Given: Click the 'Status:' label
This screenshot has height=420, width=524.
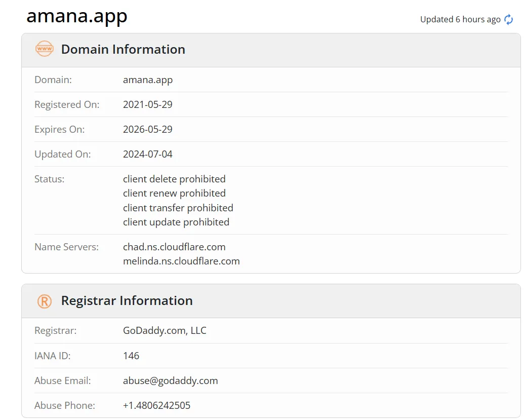Looking at the screenshot, I should pos(50,179).
